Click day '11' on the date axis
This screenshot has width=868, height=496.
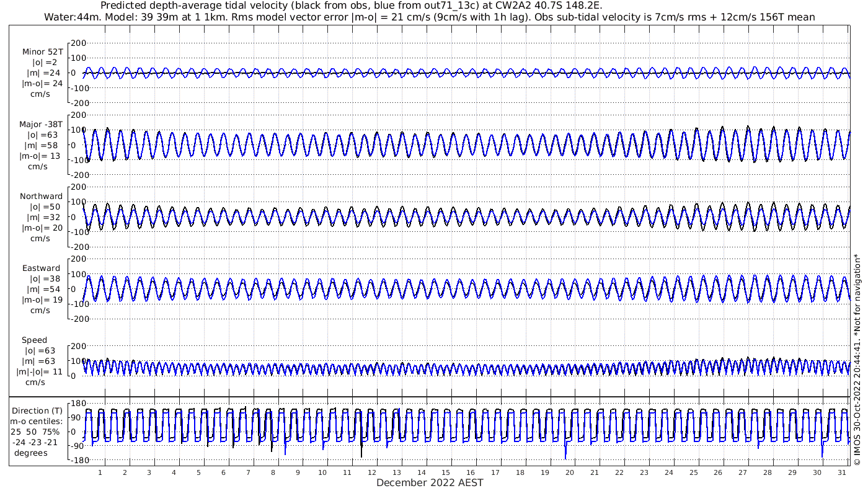(x=347, y=472)
